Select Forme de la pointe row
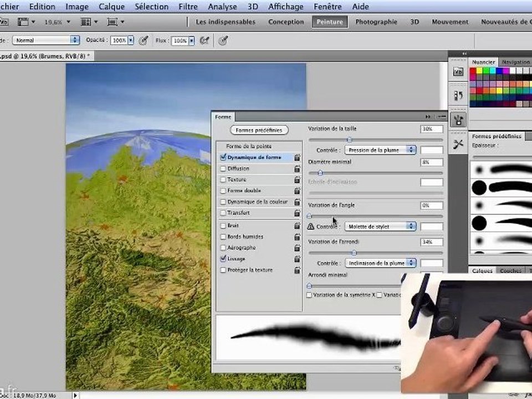532x399 pixels. pyautogui.click(x=259, y=146)
